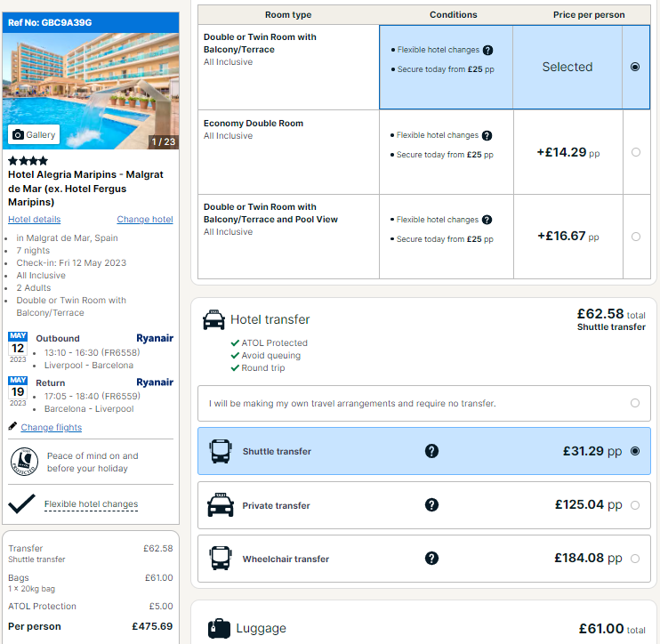
Task: Click the Change hotel link
Action: [x=145, y=220]
